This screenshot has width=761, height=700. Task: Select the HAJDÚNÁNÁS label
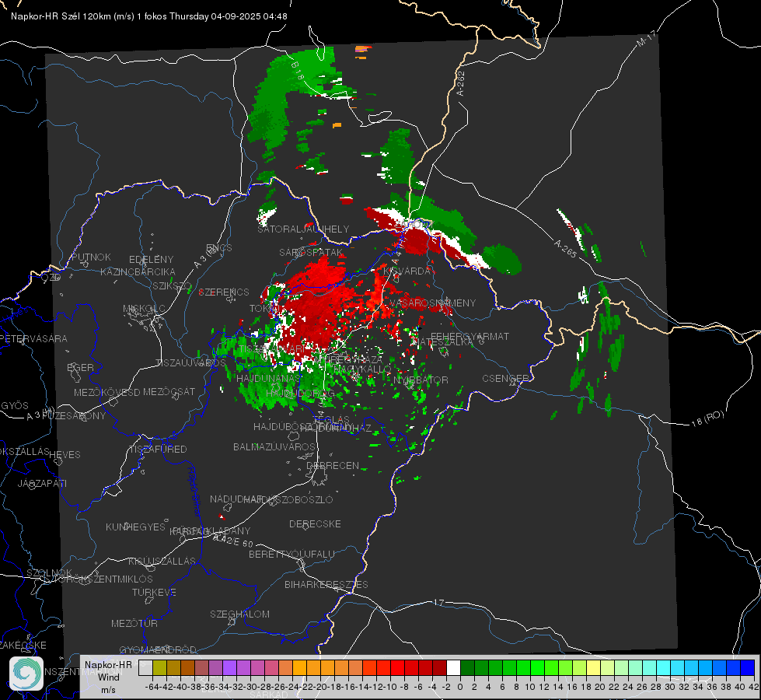click(x=268, y=378)
